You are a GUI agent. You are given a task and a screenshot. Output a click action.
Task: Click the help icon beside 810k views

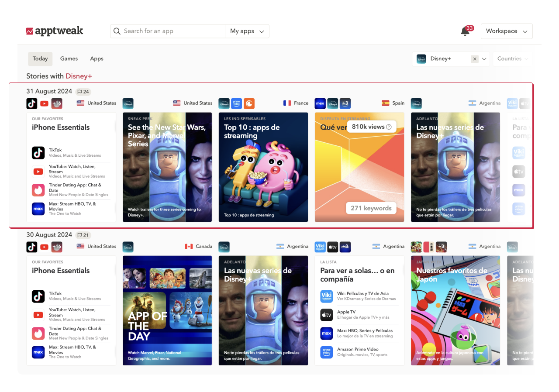pyautogui.click(x=389, y=127)
